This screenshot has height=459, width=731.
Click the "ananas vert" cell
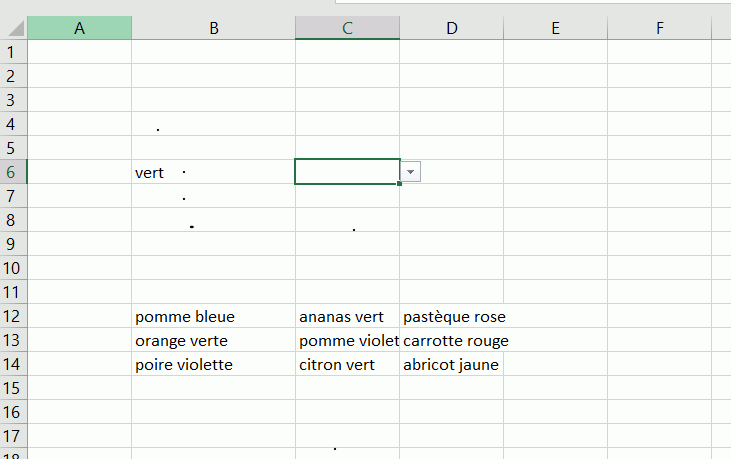click(347, 317)
